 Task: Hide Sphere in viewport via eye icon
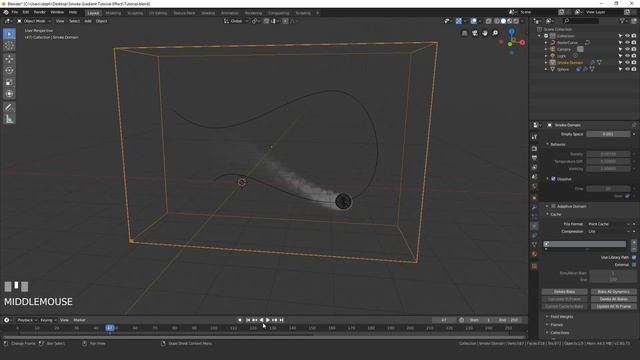click(627, 69)
